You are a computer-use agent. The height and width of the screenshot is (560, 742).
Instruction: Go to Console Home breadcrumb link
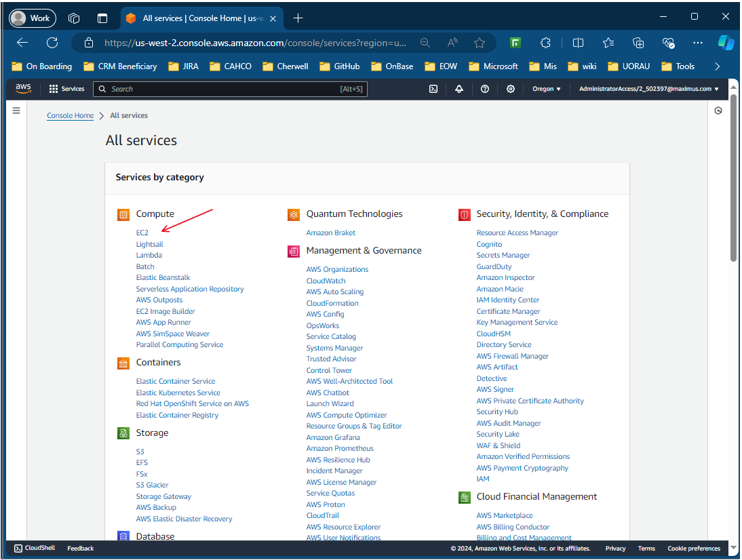pyautogui.click(x=70, y=116)
